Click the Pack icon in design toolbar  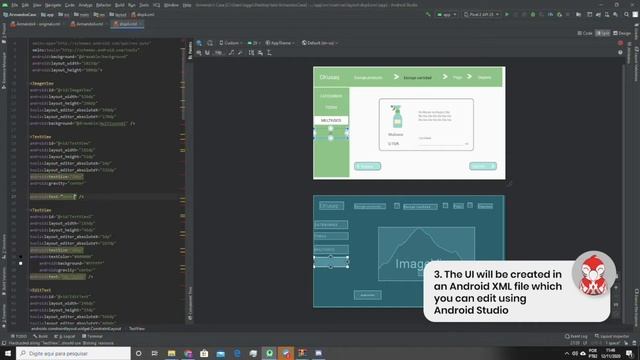click(x=251, y=53)
